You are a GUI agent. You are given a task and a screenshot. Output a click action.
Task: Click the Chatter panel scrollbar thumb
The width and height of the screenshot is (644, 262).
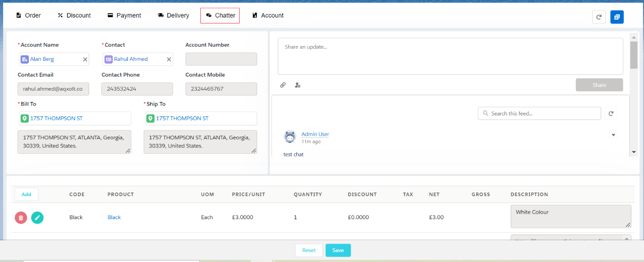click(x=634, y=55)
